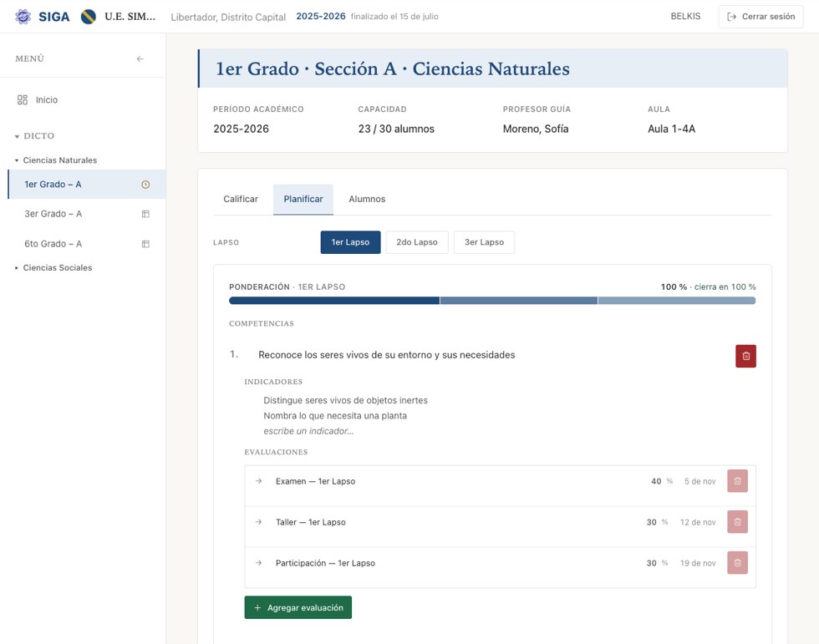
Task: Switch to 3er Lapso
Action: (484, 242)
